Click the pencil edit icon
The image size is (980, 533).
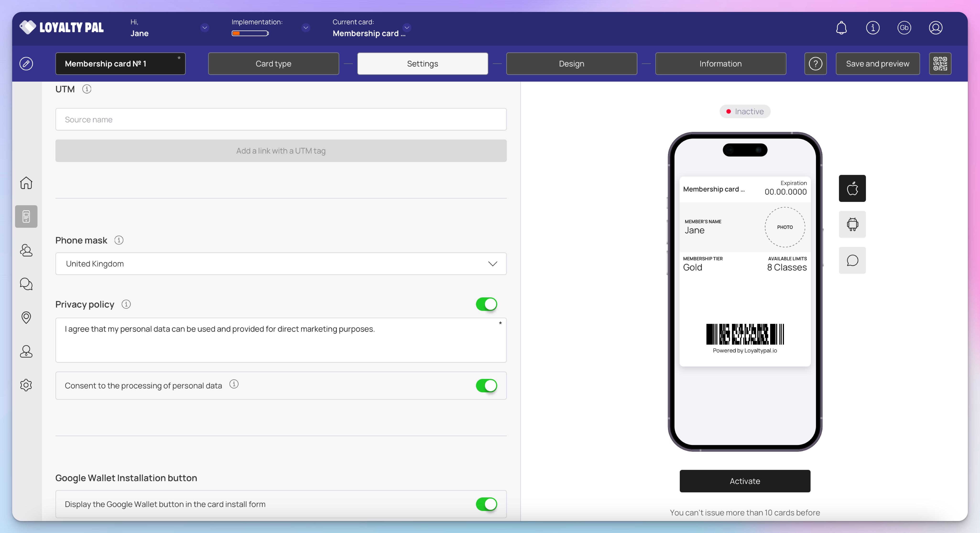tap(26, 64)
